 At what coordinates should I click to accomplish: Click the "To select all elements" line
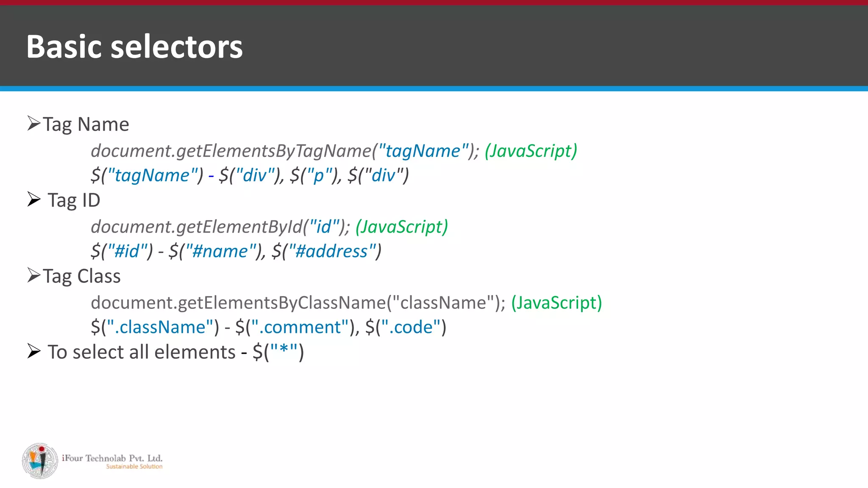176,352
